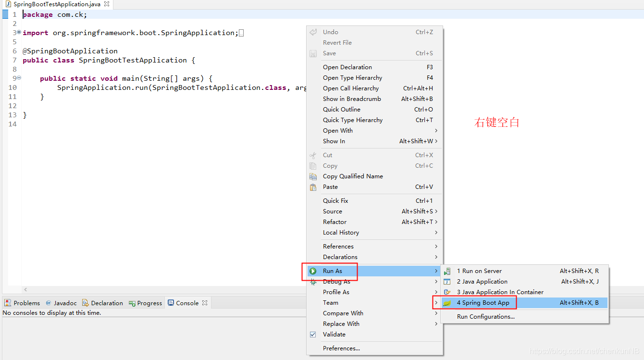Click the Javadoc @ icon

point(49,303)
